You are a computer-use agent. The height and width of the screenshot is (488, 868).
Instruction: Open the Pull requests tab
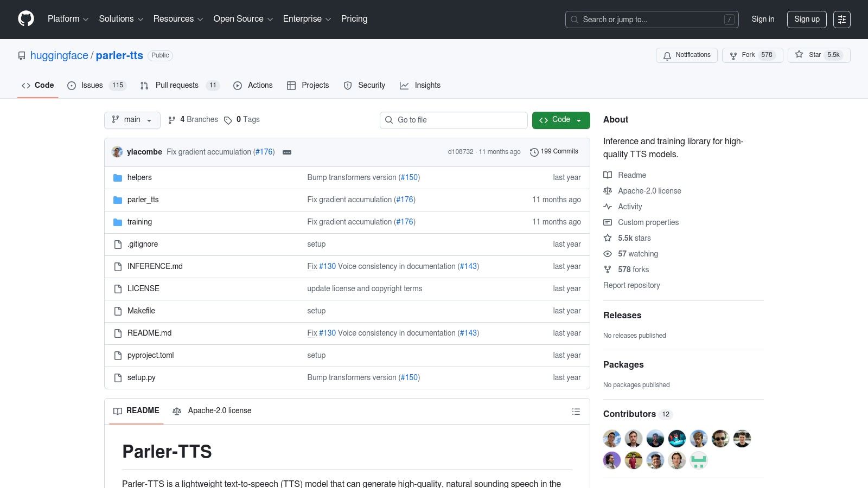pos(176,85)
